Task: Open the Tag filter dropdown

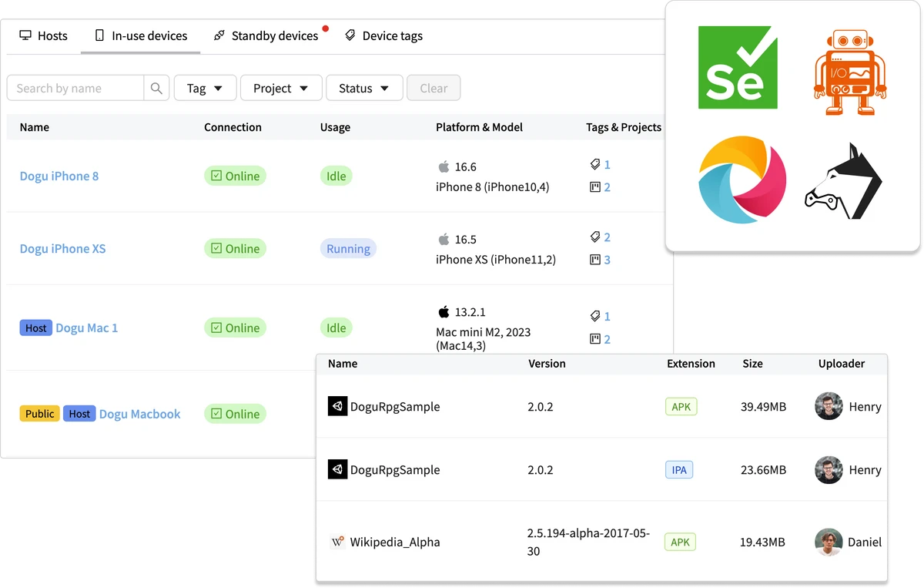Action: [x=205, y=88]
